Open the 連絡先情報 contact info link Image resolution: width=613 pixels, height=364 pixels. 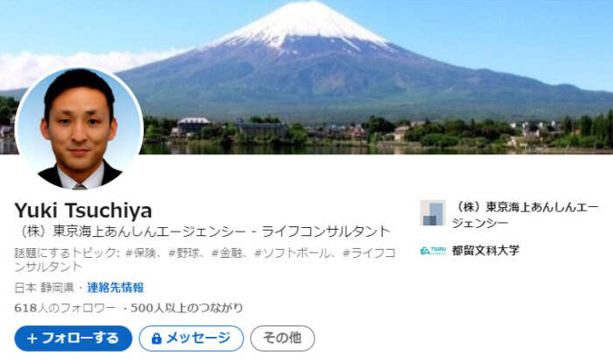coord(115,288)
